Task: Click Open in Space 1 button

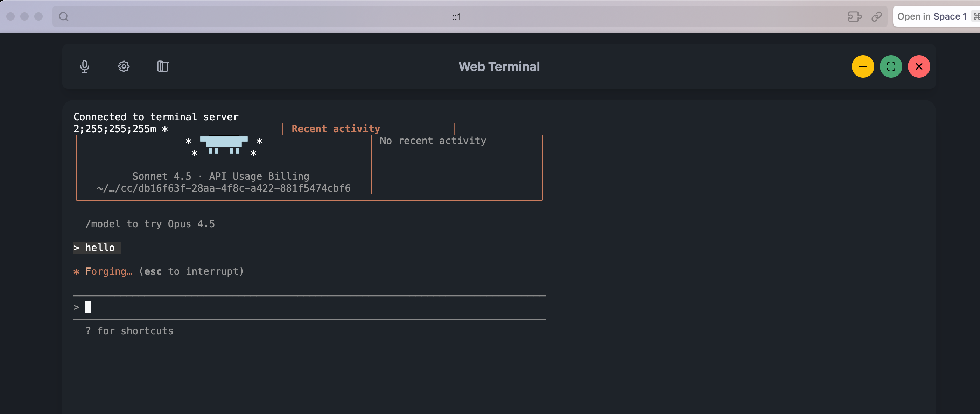Action: [x=932, y=17]
